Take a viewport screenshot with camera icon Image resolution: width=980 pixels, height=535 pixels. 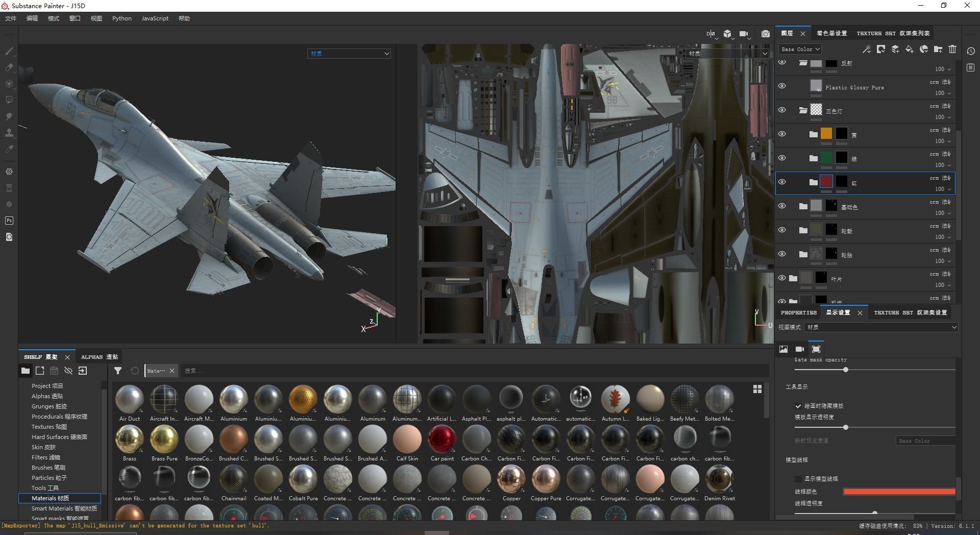(766, 34)
